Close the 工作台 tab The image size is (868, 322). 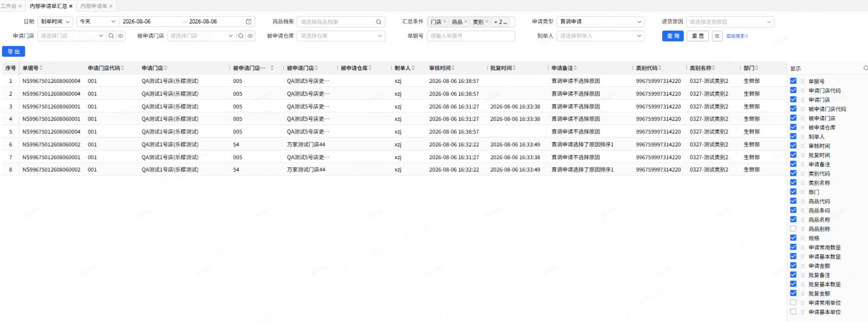coord(20,6)
